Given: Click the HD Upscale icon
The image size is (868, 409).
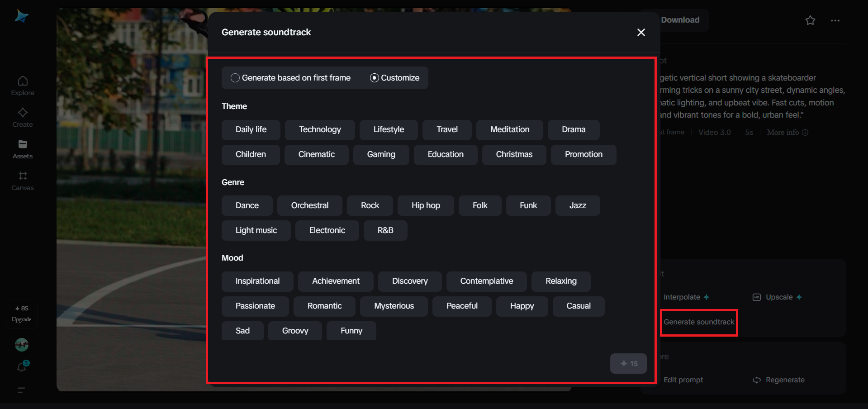Looking at the screenshot, I should point(756,297).
